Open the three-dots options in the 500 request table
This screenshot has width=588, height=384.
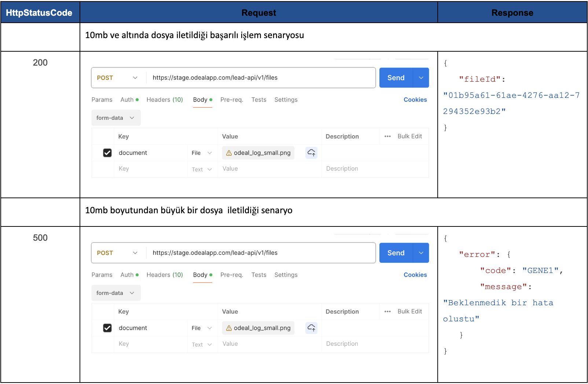(387, 311)
